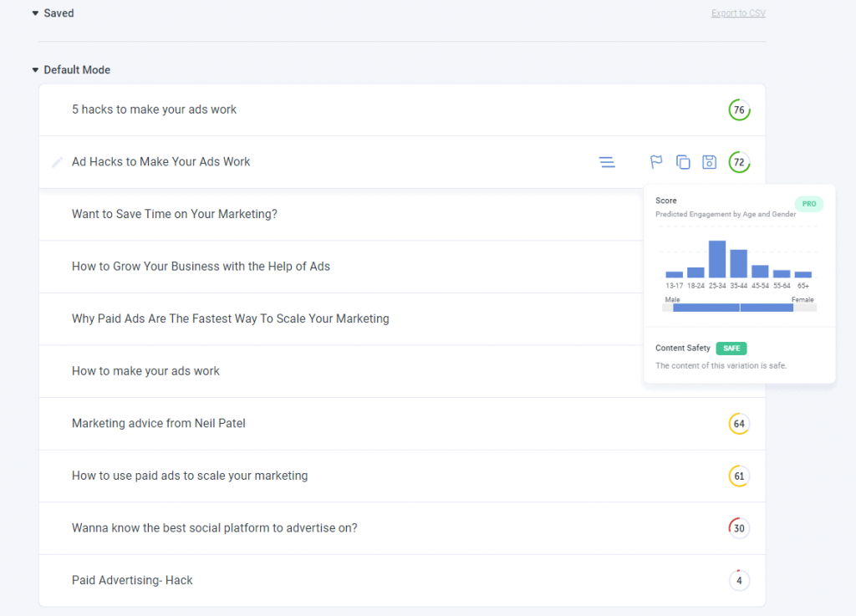The image size is (856, 616).
Task: Click 'Content Safety' label in popup
Action: (x=683, y=348)
